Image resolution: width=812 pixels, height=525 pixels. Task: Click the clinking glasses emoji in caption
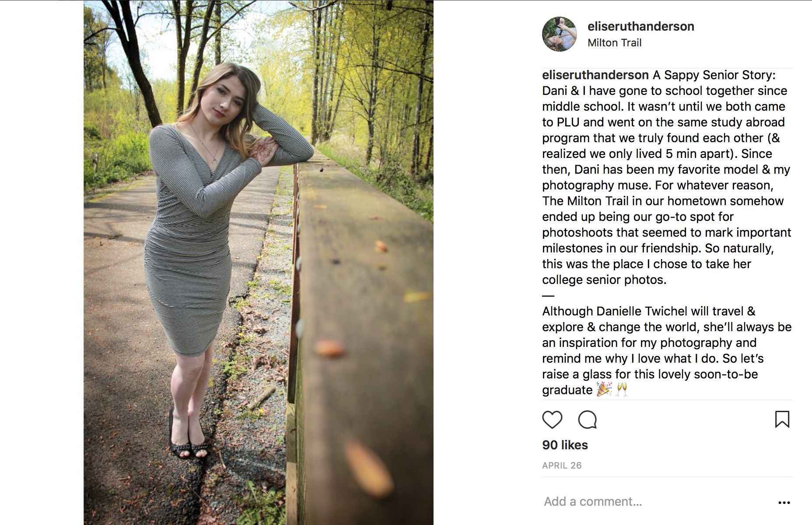coord(622,389)
